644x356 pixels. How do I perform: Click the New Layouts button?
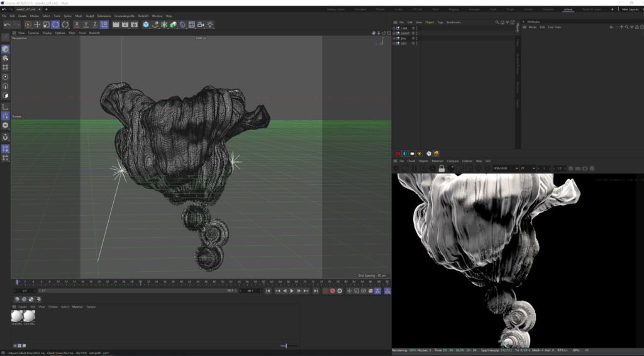coord(630,9)
